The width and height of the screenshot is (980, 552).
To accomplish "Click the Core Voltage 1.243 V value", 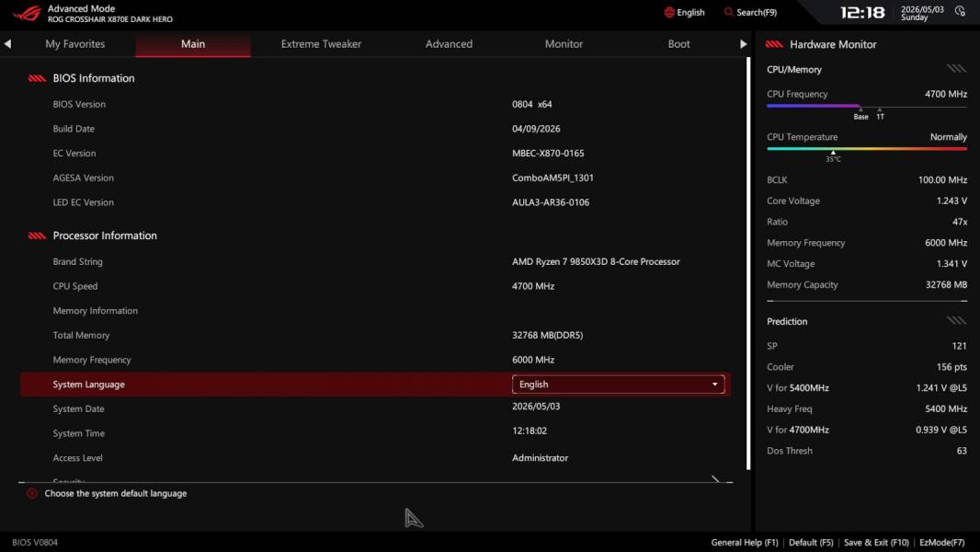I will pyautogui.click(x=952, y=201).
